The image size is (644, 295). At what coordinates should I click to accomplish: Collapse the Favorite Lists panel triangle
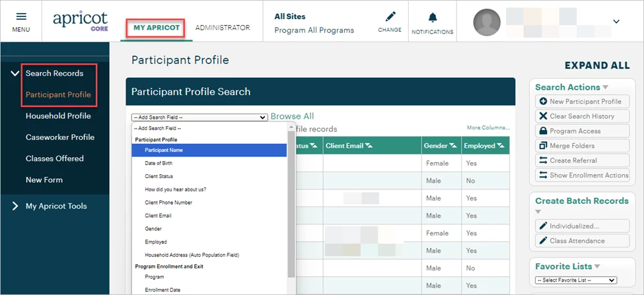coord(597,267)
